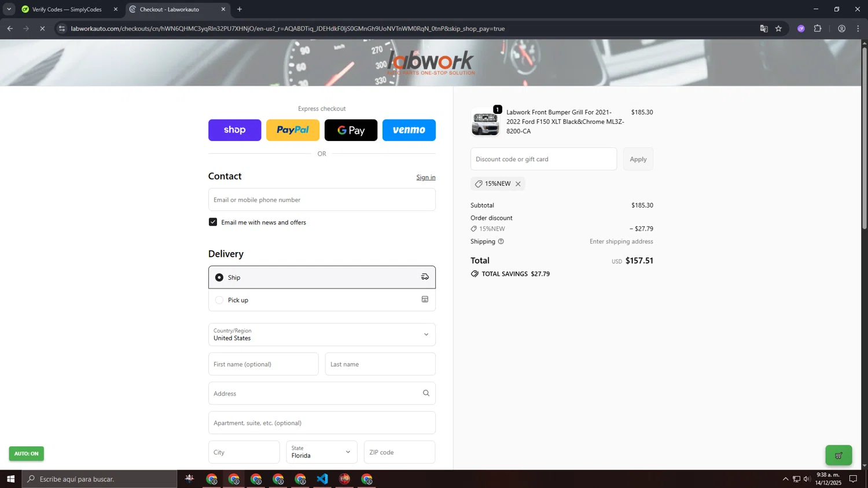Focus the Apartment, suite field
Screen dimensions: 868x488
[x=322, y=423]
